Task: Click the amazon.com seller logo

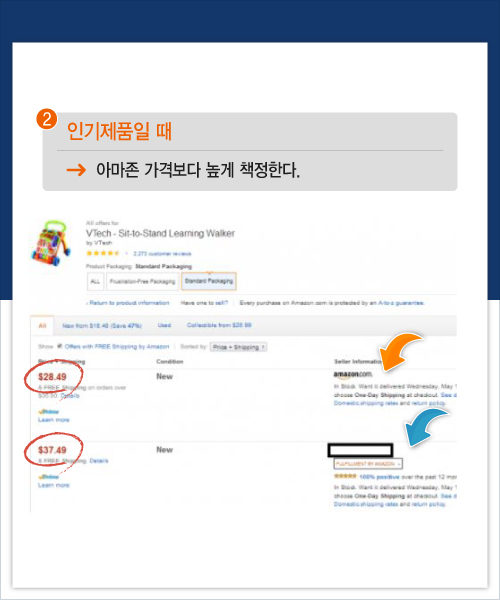Action: tap(352, 374)
